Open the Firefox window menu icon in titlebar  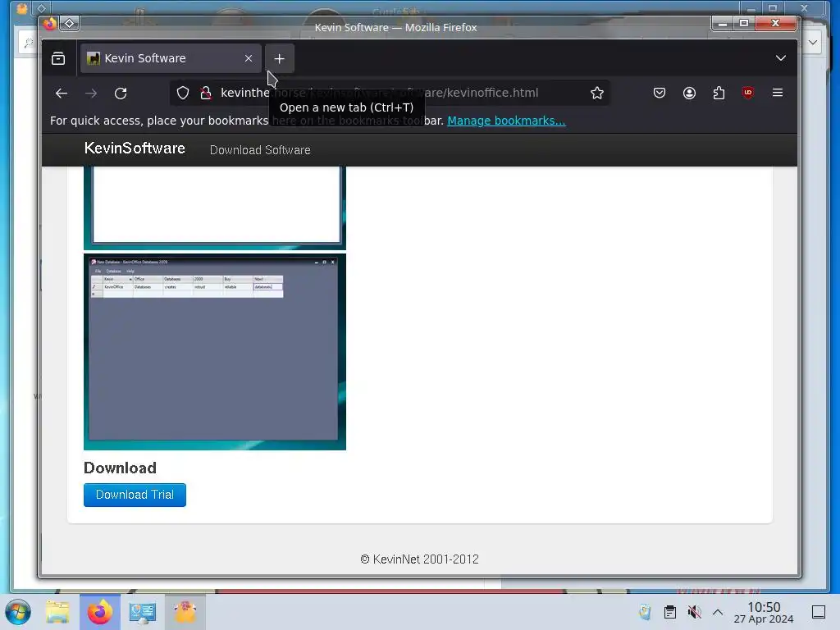coord(49,24)
